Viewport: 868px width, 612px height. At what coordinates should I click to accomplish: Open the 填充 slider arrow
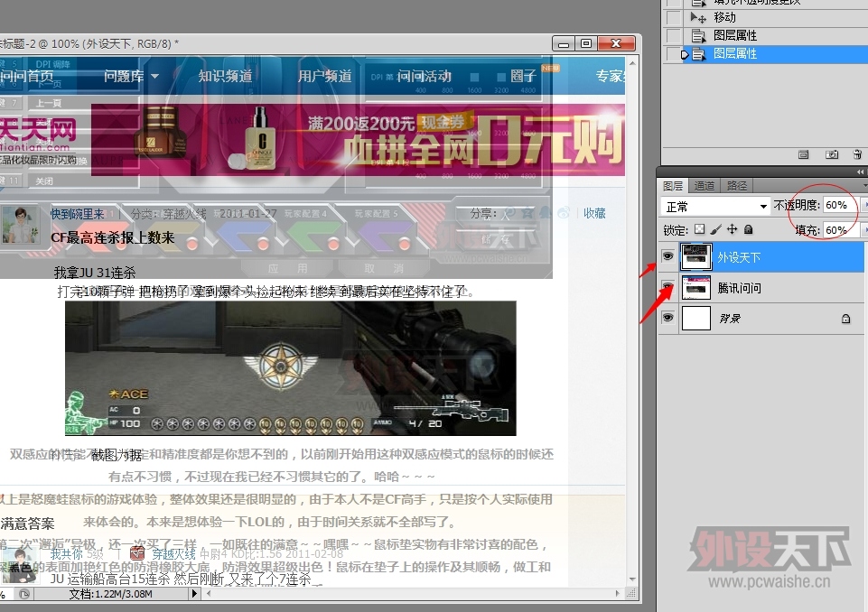click(863, 230)
